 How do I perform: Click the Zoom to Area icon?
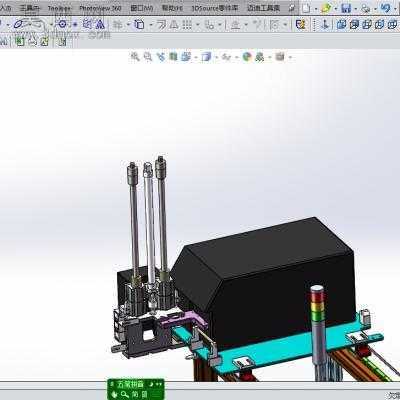148,57
